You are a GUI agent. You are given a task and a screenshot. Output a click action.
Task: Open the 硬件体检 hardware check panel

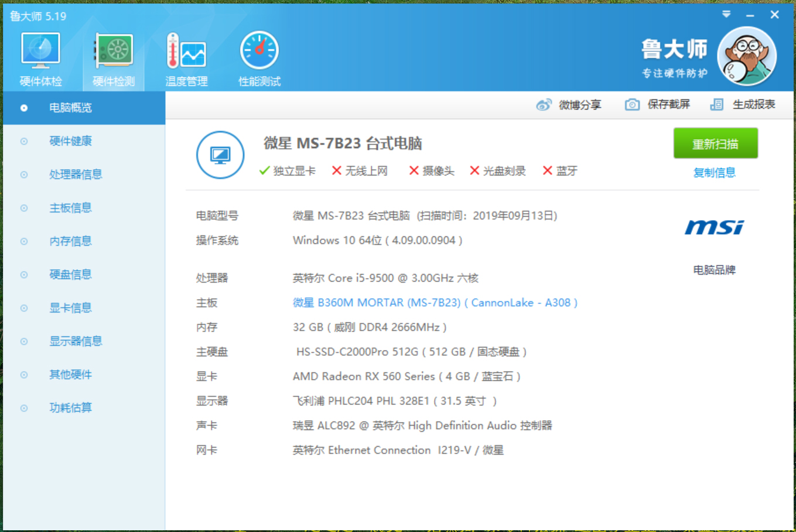point(40,56)
